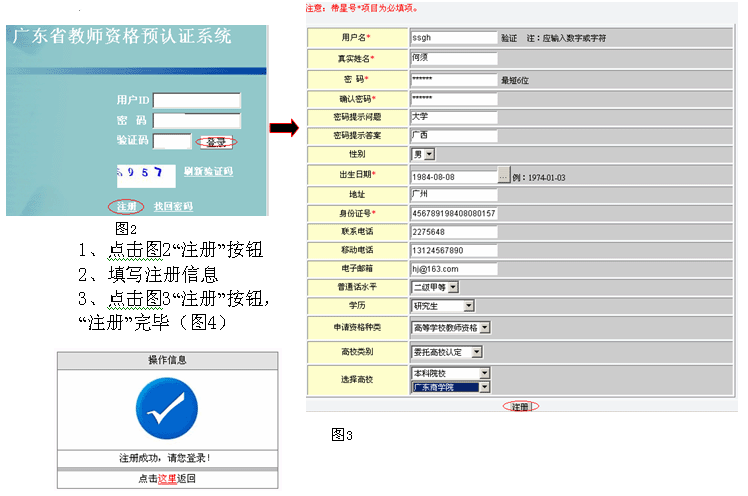
Task: Click the red arrow between the figures
Action: point(286,127)
